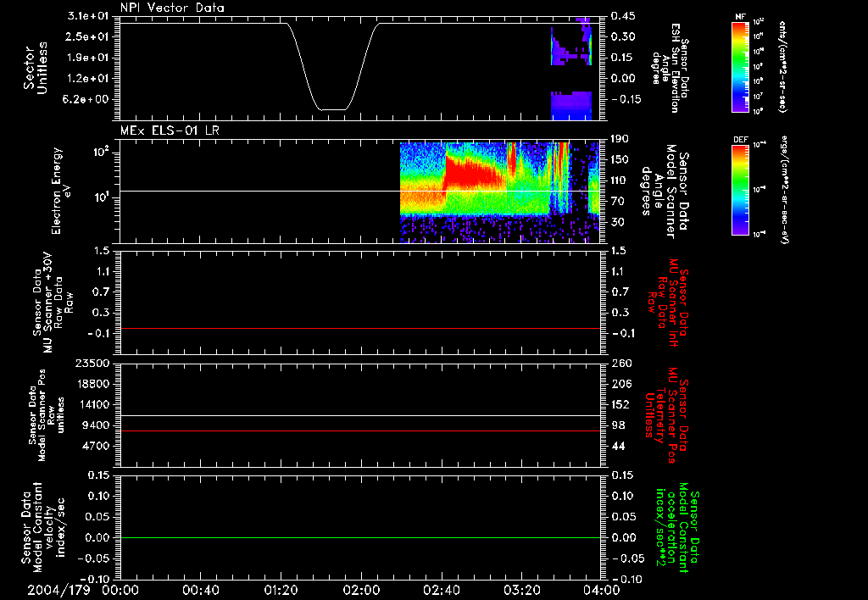Click the 44 telemetry tick value
Screen dimensions: 868x600
coord(618,446)
